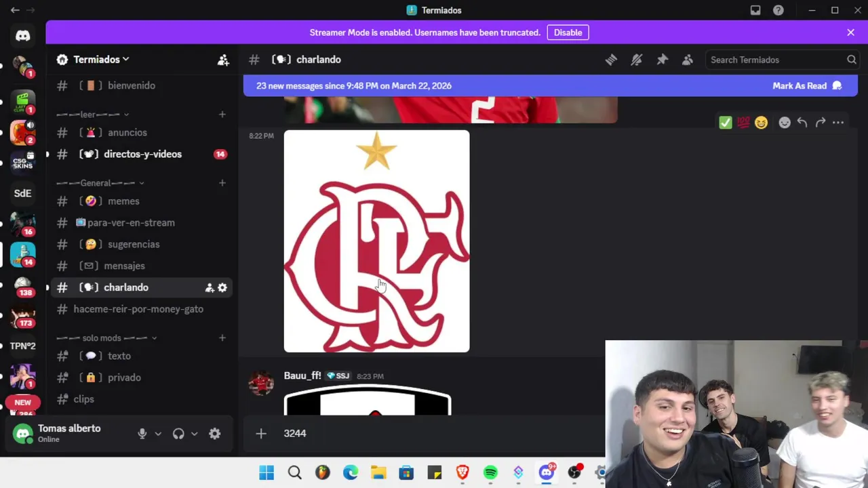Create invite for charlando channel
This screenshot has height=488, width=868.
pyautogui.click(x=210, y=288)
